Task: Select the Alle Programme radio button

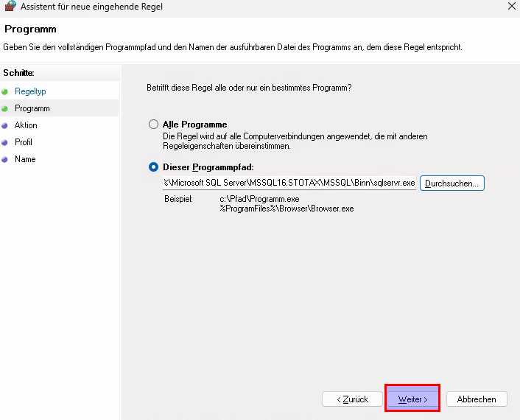Action: 153,125
